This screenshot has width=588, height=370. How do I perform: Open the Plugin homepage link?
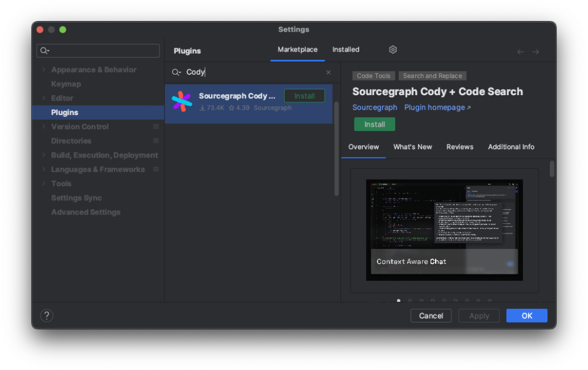point(435,107)
